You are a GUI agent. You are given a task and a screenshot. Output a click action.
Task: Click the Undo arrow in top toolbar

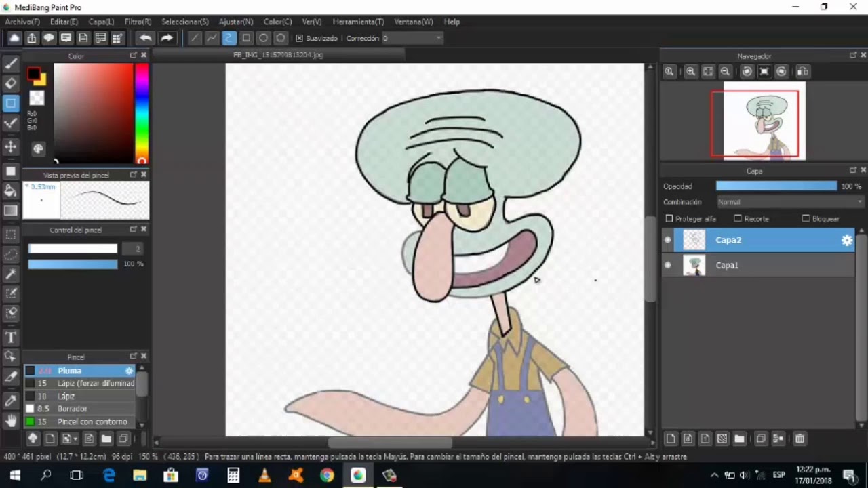[145, 38]
